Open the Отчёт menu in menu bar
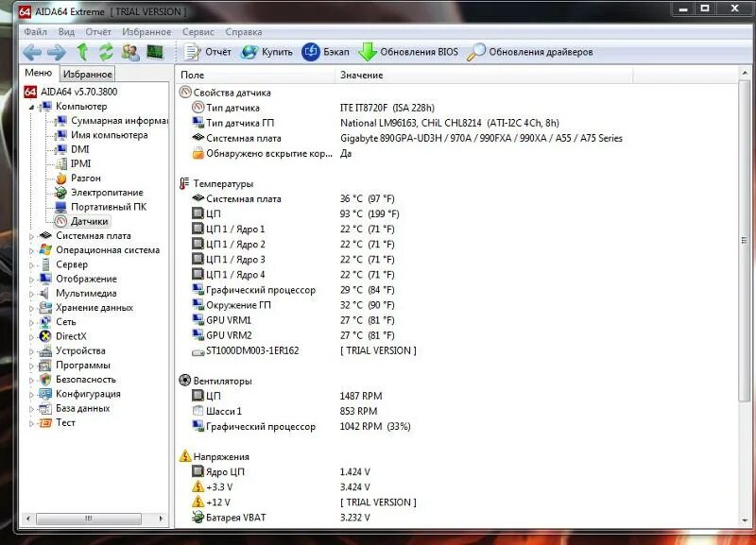Image resolution: width=756 pixels, height=545 pixels. point(98,32)
